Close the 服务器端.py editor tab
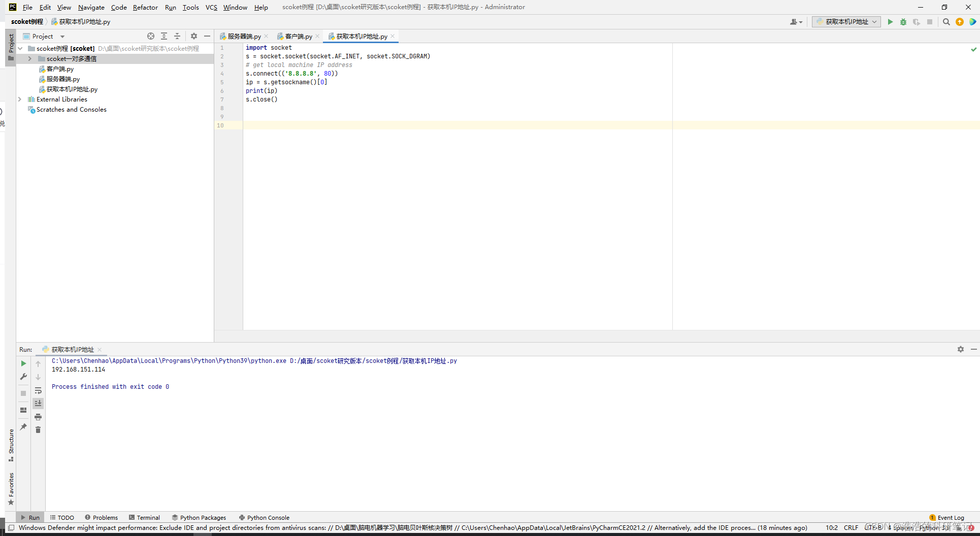Screen dimensions: 980x536 [266, 36]
